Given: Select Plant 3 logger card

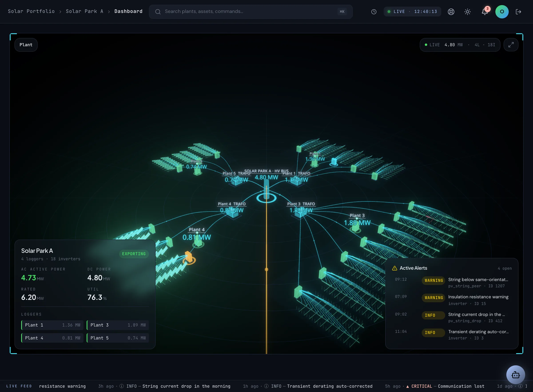Looking at the screenshot, I should click(x=118, y=325).
